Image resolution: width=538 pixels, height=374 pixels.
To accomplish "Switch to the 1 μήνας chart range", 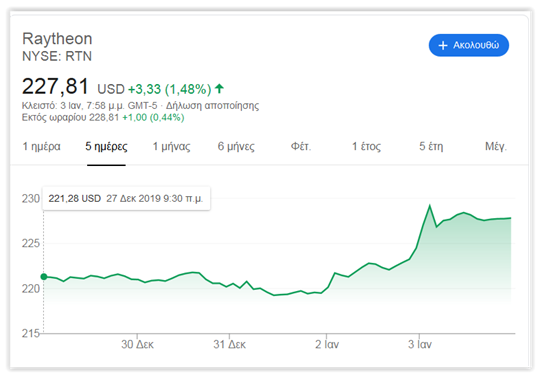I will coord(171,147).
